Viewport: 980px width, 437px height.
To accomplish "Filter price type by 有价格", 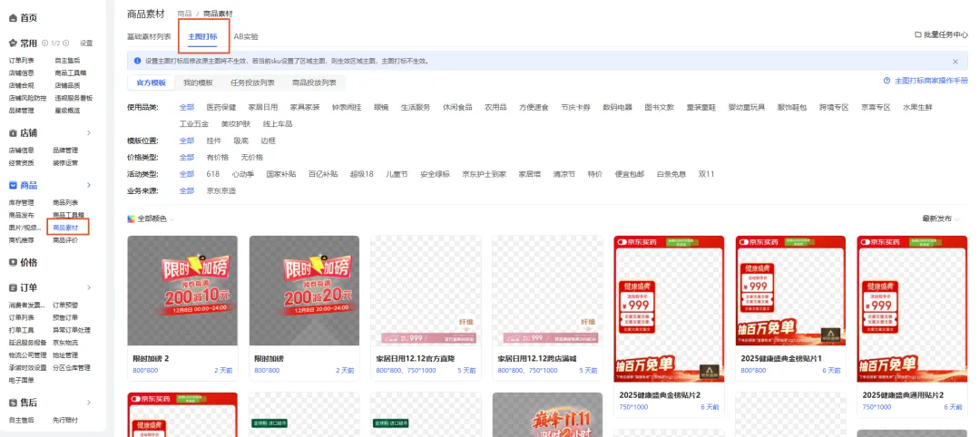I will 218,158.
